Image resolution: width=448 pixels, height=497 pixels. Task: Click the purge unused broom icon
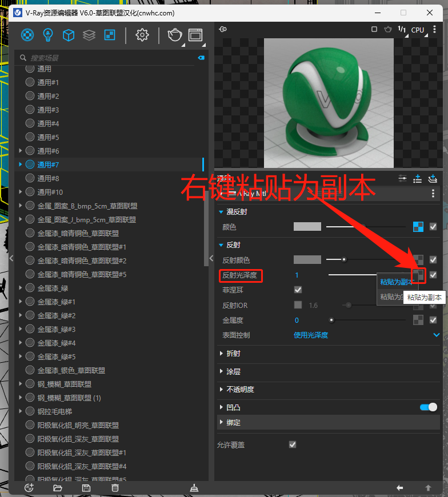194,488
